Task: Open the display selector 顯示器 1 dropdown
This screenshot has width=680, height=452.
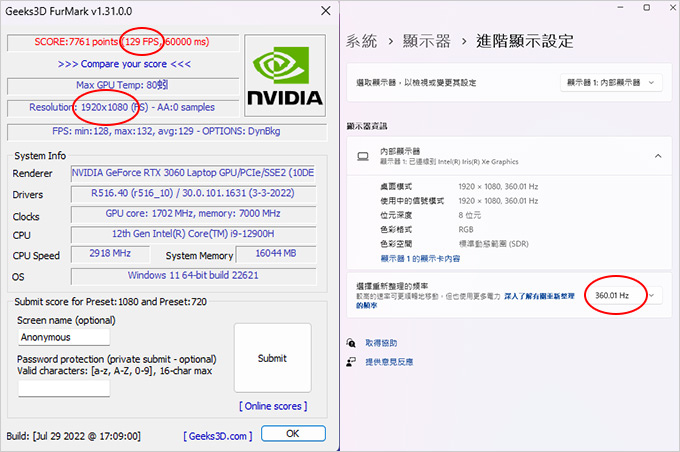Action: 611,82
